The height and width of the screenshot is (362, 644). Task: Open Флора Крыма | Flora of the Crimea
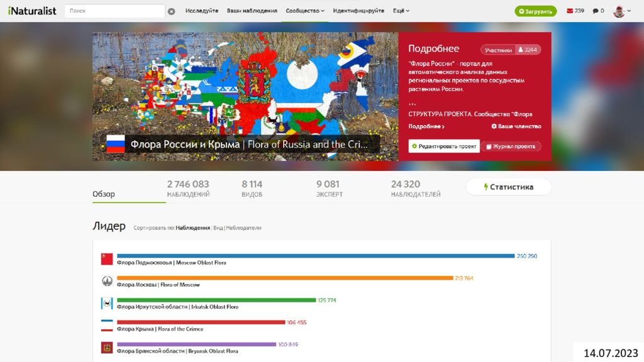tap(160, 329)
